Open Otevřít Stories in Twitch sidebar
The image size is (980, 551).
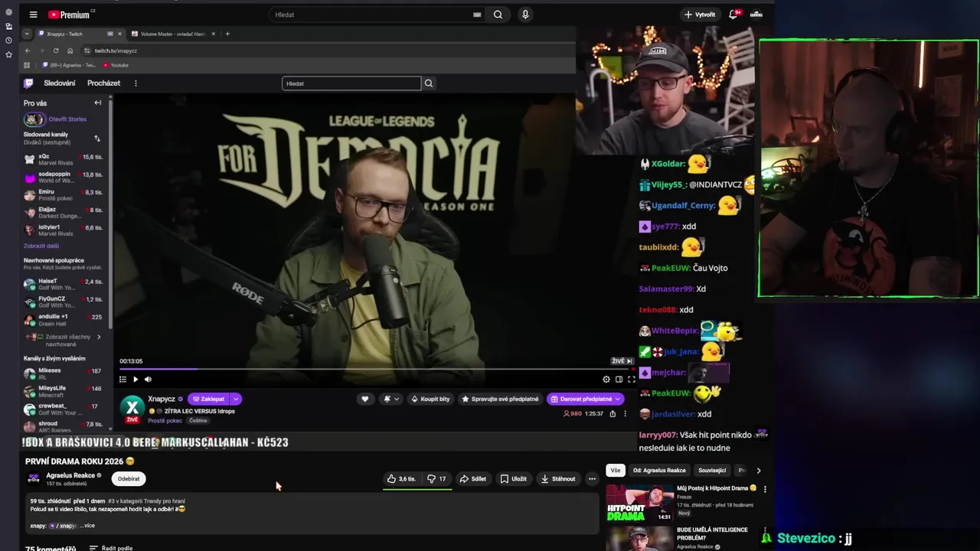pos(55,119)
